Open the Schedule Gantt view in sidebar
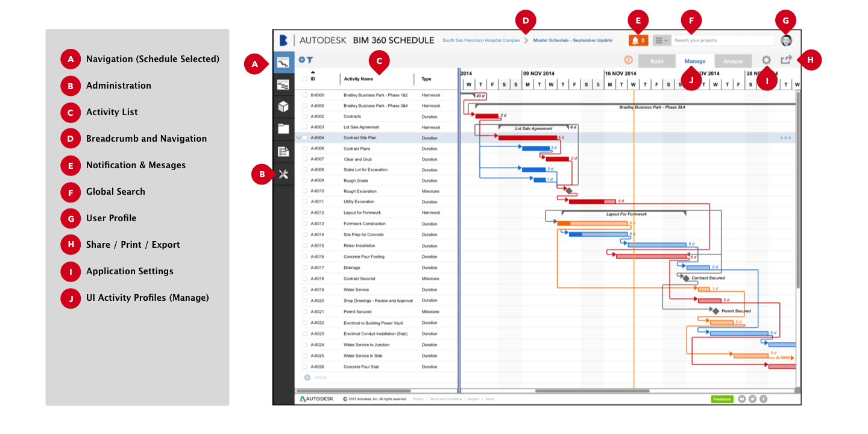The image size is (868, 434). point(283,62)
